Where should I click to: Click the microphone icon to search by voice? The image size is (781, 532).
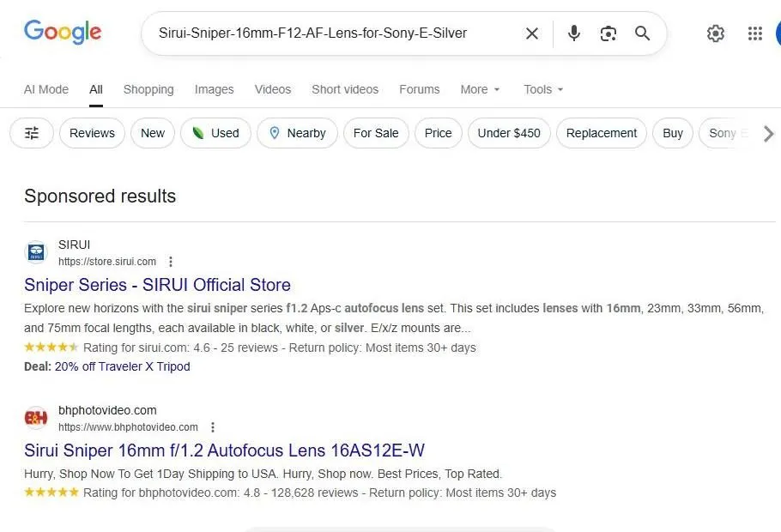tap(573, 33)
